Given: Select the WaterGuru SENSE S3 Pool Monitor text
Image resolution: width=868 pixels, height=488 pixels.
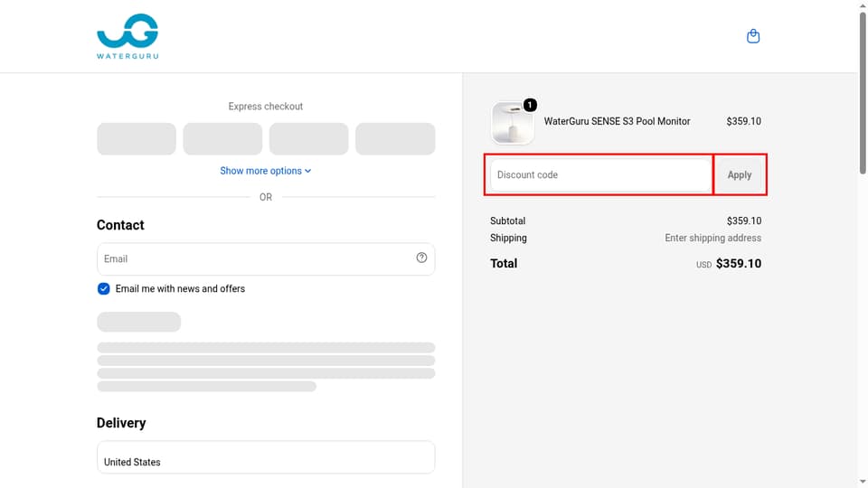Looking at the screenshot, I should [x=617, y=121].
